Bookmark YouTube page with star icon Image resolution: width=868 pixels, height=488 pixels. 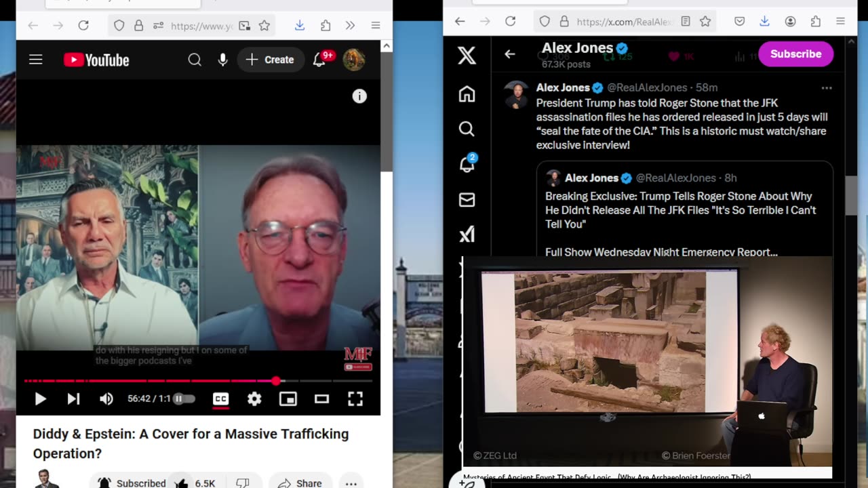point(264,26)
